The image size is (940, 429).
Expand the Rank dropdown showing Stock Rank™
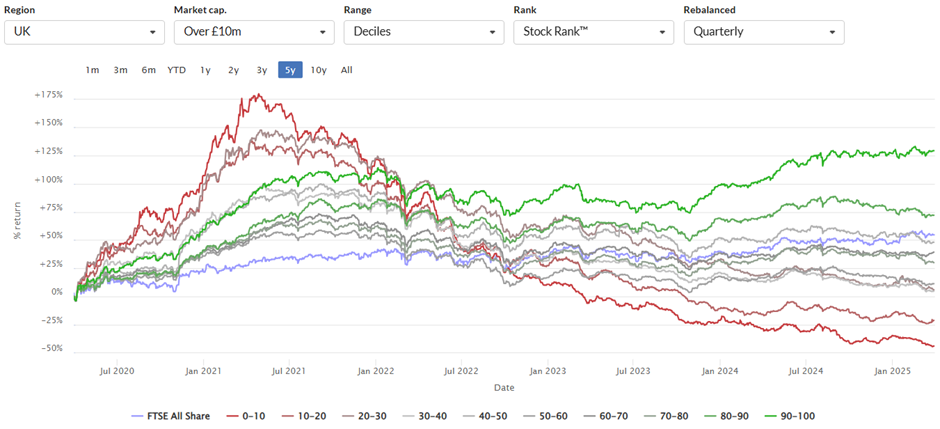point(593,32)
